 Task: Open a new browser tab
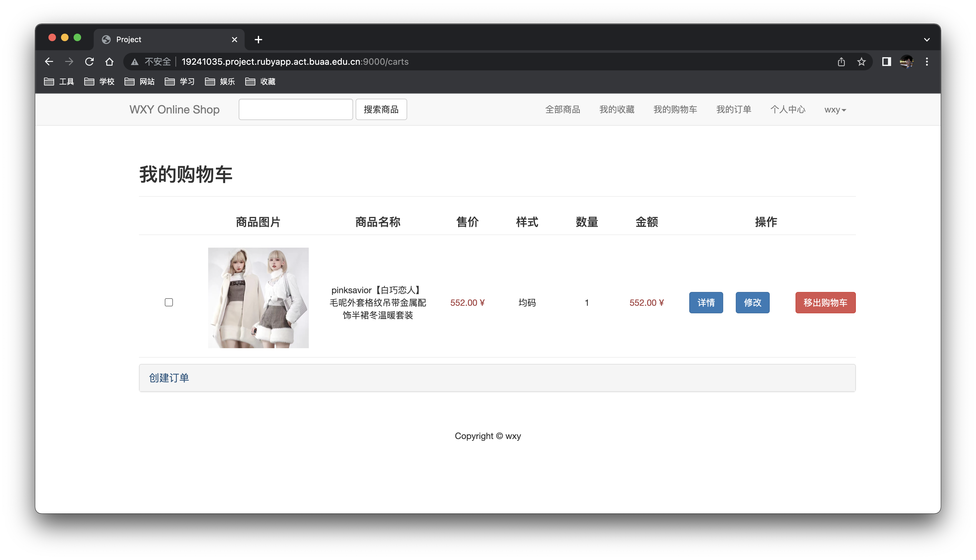click(258, 39)
